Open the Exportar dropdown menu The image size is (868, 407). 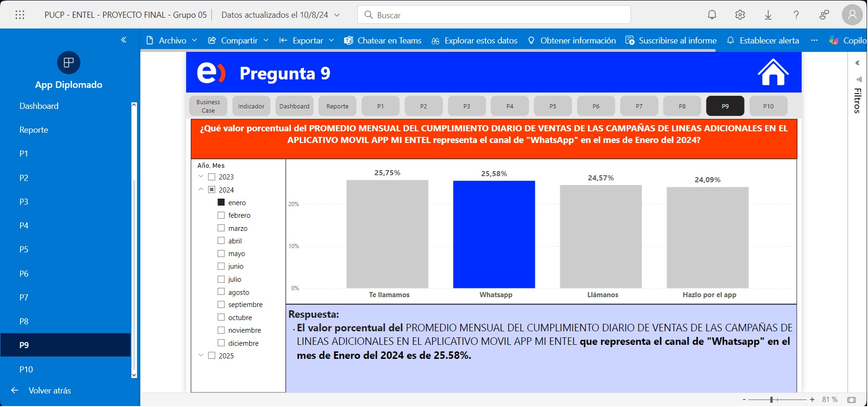(307, 41)
